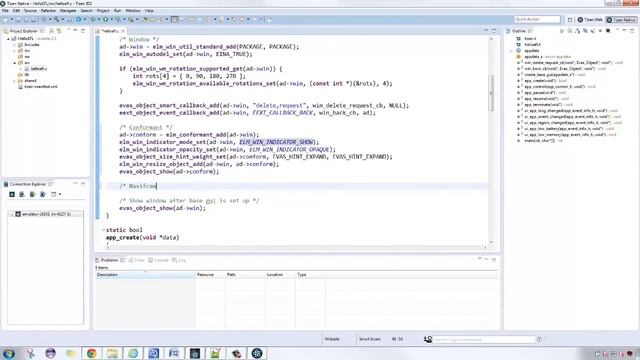Image resolution: width=640 pixels, height=360 pixels.
Task: Switch to the Log tab
Action: pyautogui.click(x=179, y=260)
